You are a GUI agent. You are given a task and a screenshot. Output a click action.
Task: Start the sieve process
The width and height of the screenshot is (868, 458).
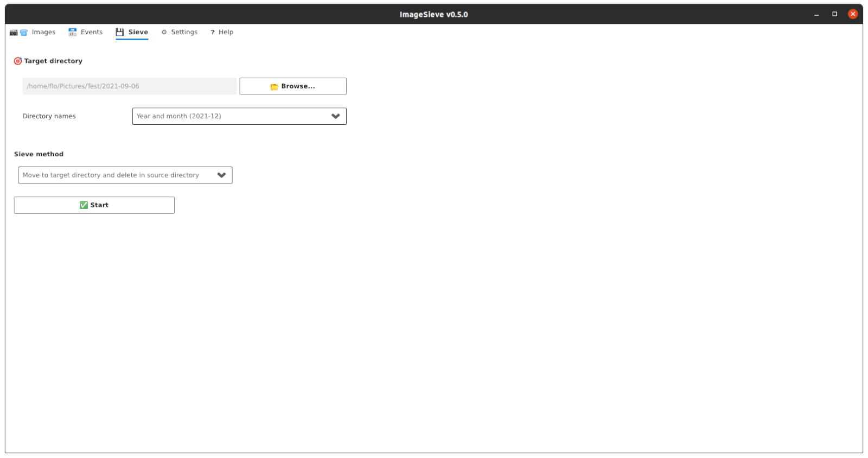click(x=94, y=205)
